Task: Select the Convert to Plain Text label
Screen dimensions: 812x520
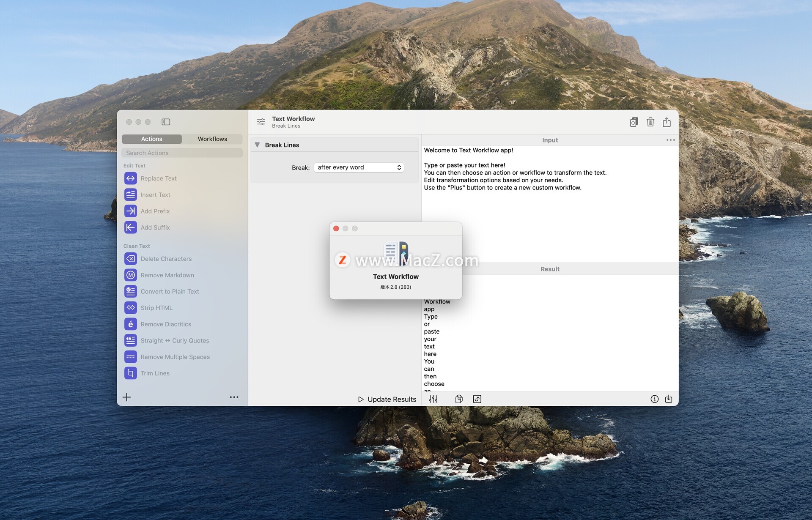Action: click(x=170, y=291)
